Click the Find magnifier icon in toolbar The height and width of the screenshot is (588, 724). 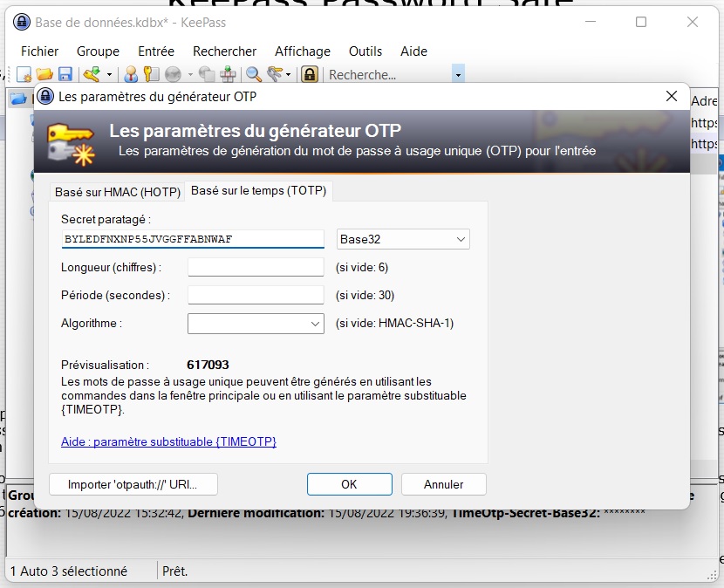(253, 75)
